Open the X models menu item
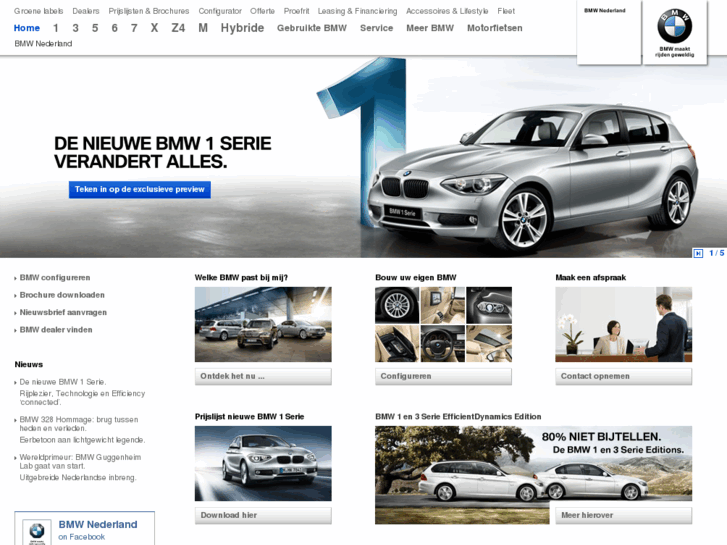727x545 pixels. [x=154, y=28]
